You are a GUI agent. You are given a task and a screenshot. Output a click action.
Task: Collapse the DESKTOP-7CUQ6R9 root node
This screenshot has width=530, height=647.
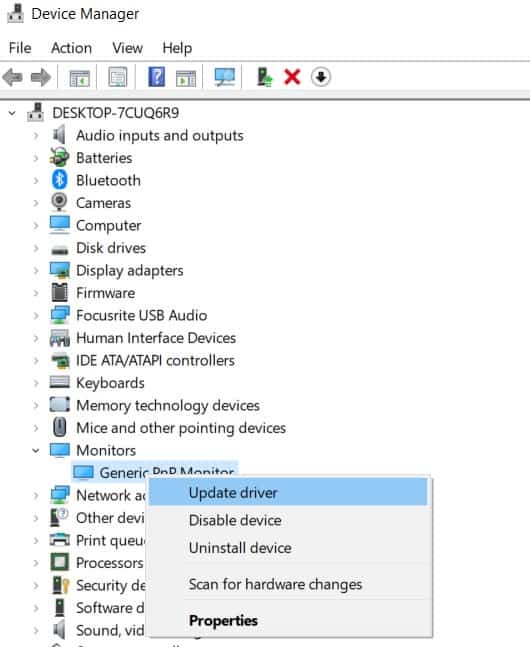tap(12, 113)
